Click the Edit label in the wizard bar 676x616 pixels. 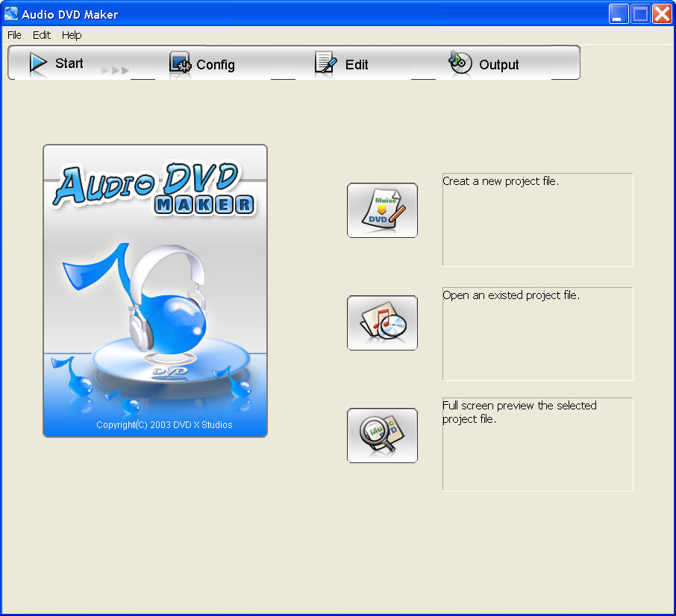(357, 65)
